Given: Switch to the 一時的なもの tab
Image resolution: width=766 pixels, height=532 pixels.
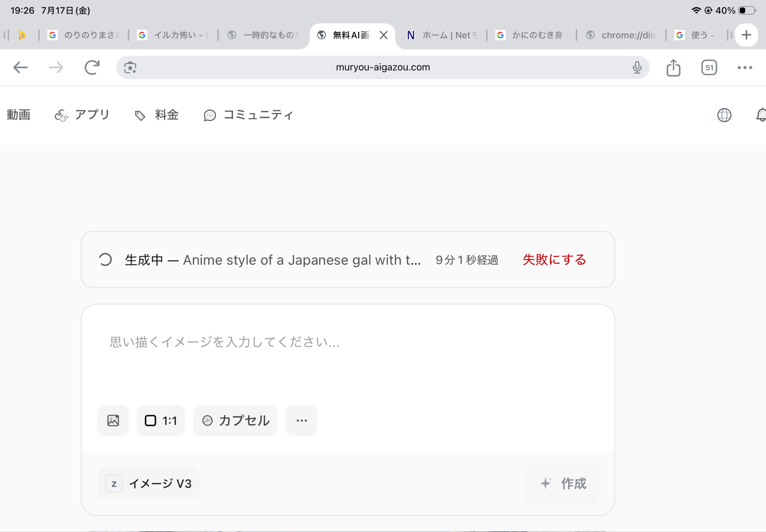Looking at the screenshot, I should [x=263, y=35].
